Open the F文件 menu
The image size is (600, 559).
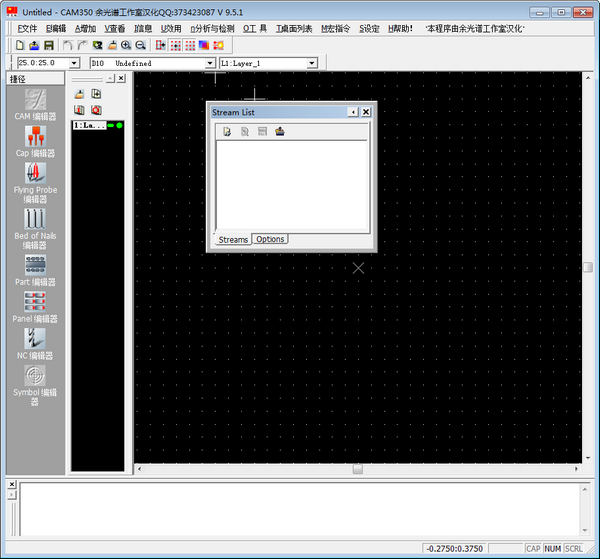tap(27, 28)
